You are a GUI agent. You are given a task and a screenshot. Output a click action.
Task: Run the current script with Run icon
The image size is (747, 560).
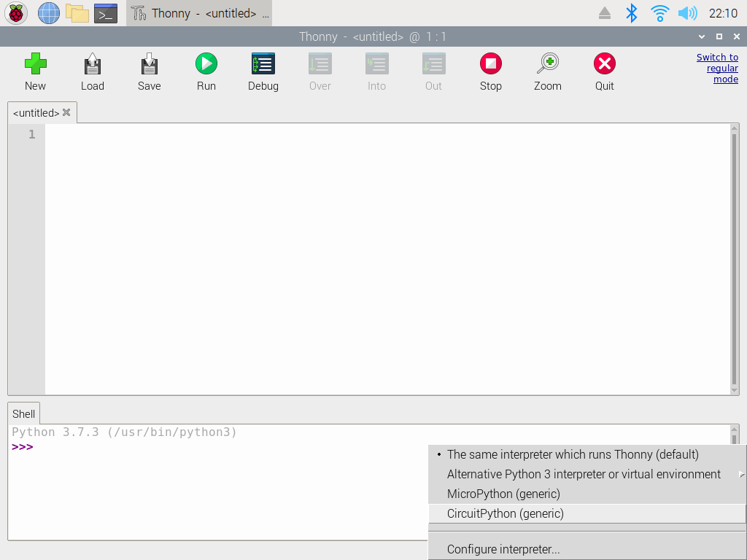[x=206, y=64]
